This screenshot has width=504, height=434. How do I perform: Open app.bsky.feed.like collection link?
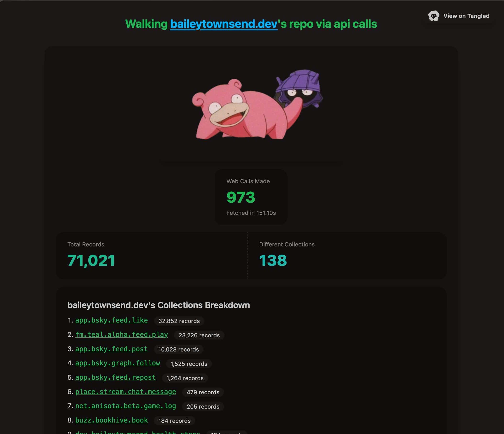pos(112,320)
